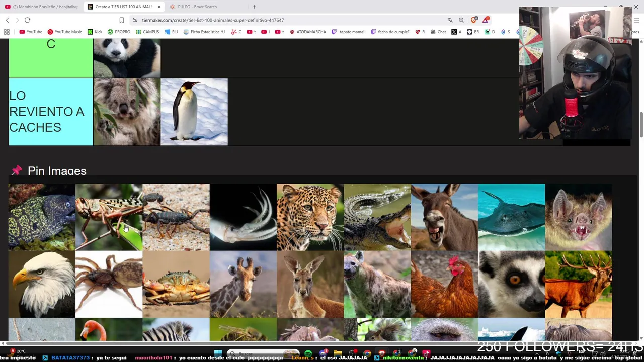Open the fecha de cumple? bookmark
The width and height of the screenshot is (644, 362).
pyautogui.click(x=390, y=32)
